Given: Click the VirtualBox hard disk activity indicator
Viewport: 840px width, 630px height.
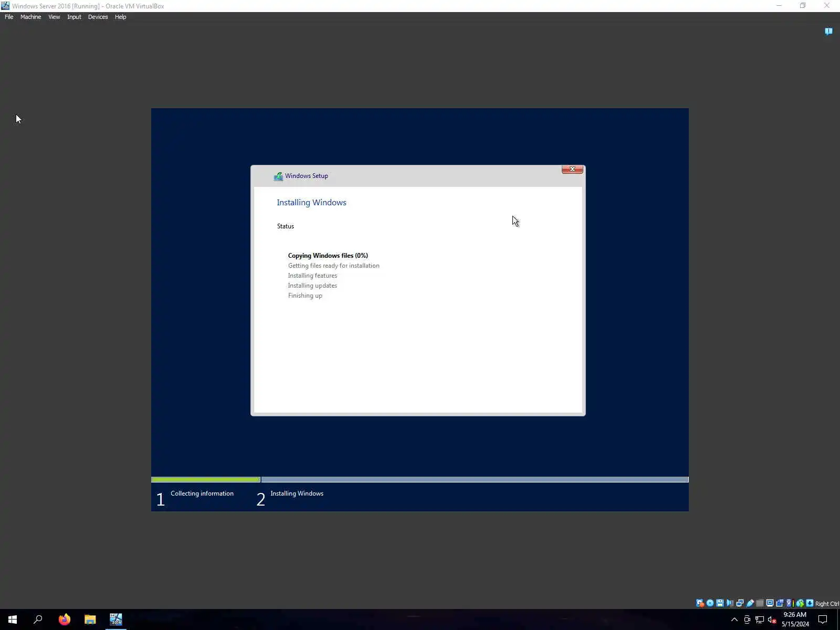Looking at the screenshot, I should click(x=700, y=603).
